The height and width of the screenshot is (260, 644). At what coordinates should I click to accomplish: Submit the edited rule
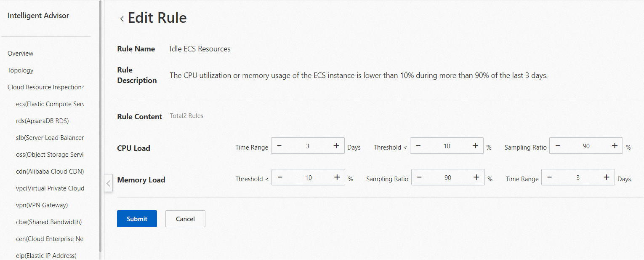point(137,219)
